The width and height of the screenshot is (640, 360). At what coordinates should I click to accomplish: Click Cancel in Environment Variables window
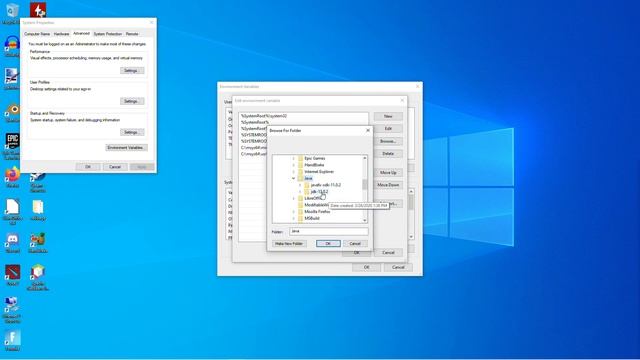click(398, 267)
